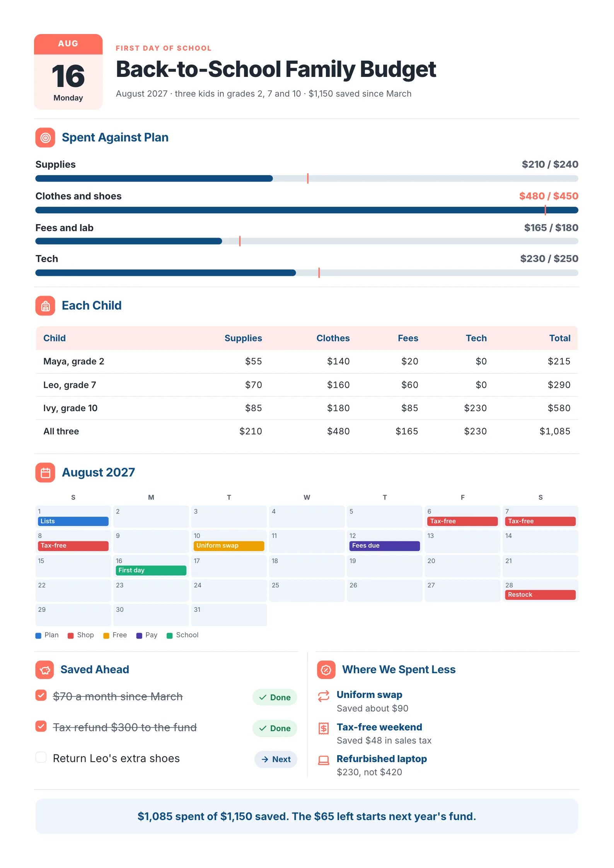The height and width of the screenshot is (868, 614).
Task: Click the Supplies progress bar
Action: 307,179
